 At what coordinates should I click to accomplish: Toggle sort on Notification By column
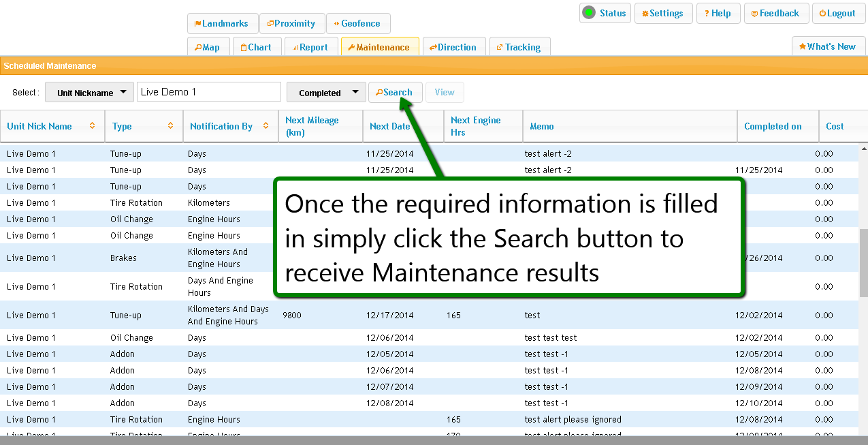[266, 126]
